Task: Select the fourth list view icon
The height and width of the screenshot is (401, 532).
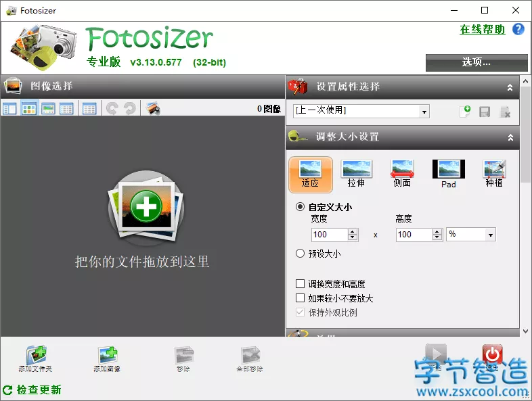Action: (x=66, y=109)
